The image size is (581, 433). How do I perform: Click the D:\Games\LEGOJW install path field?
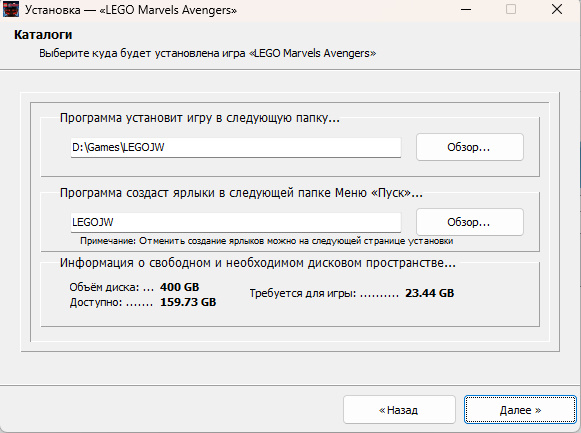pyautogui.click(x=236, y=147)
